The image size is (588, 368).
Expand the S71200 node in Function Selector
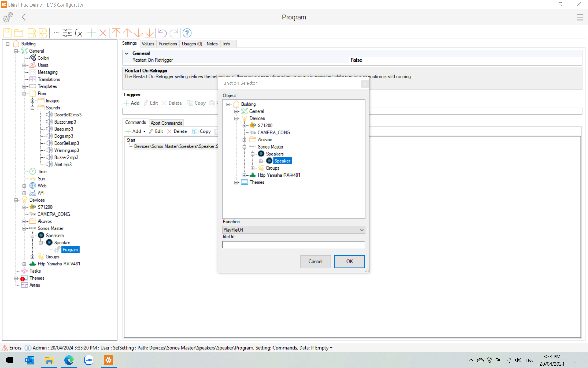point(244,126)
